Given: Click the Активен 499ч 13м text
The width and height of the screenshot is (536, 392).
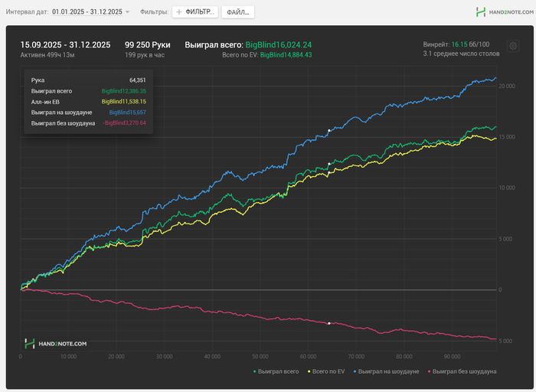Looking at the screenshot, I should click(47, 55).
